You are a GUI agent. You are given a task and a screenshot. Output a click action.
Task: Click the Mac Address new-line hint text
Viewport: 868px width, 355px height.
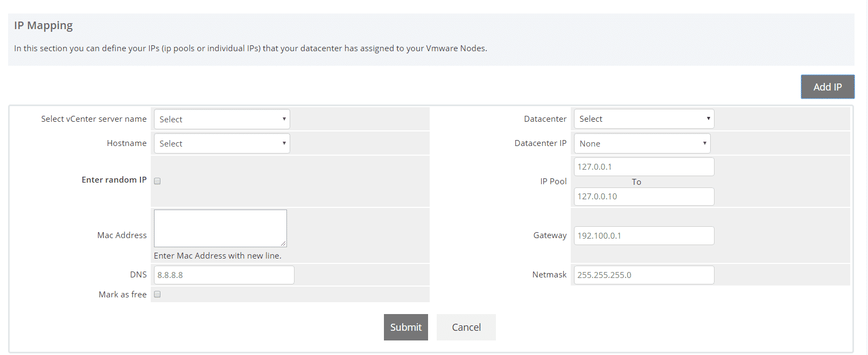point(218,255)
